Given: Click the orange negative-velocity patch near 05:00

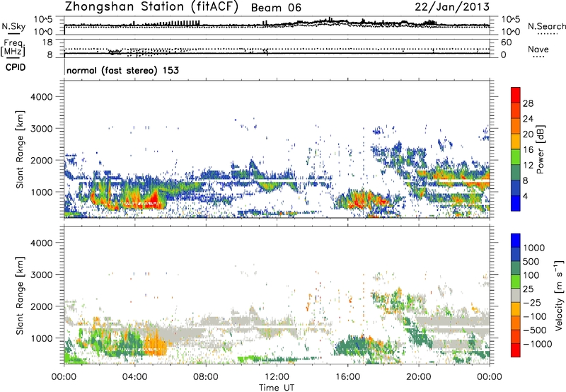Looking at the screenshot, I should click(155, 343).
